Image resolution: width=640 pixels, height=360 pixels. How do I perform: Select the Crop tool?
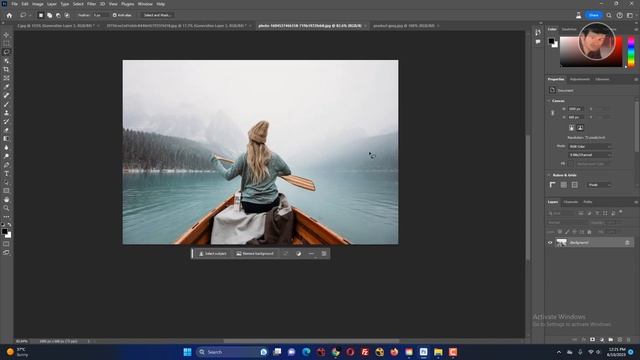(x=6, y=69)
